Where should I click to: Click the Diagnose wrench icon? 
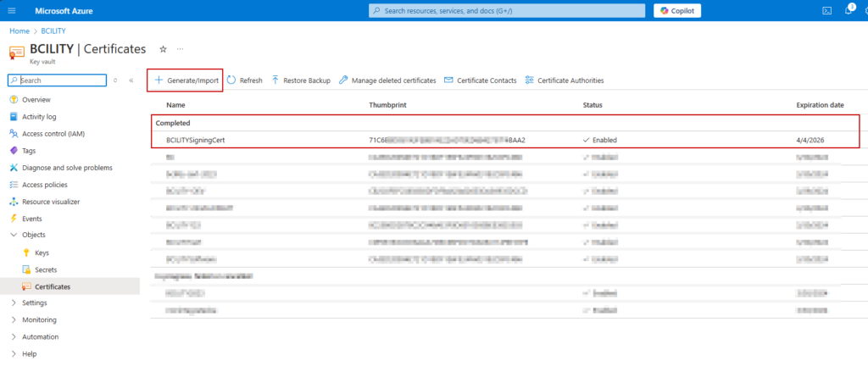14,168
